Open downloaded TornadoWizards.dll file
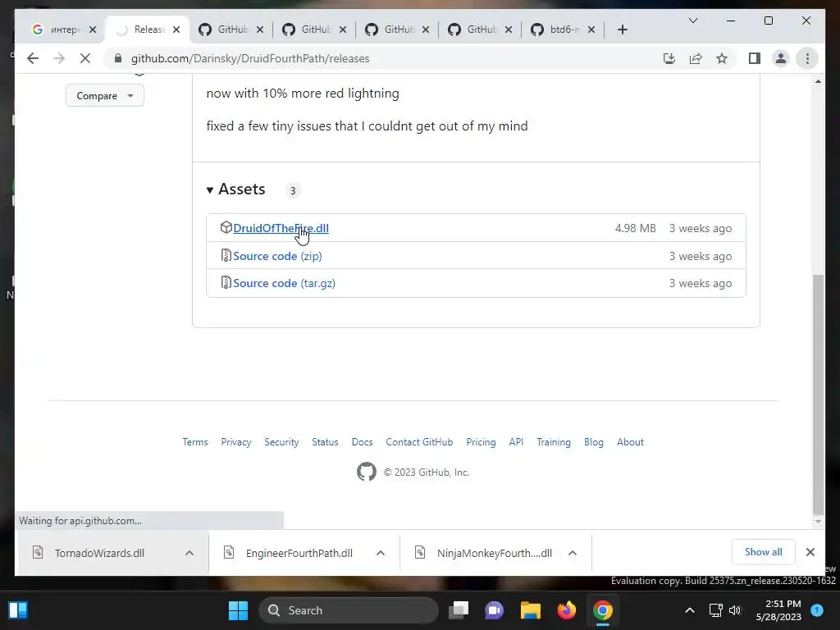 [99, 553]
